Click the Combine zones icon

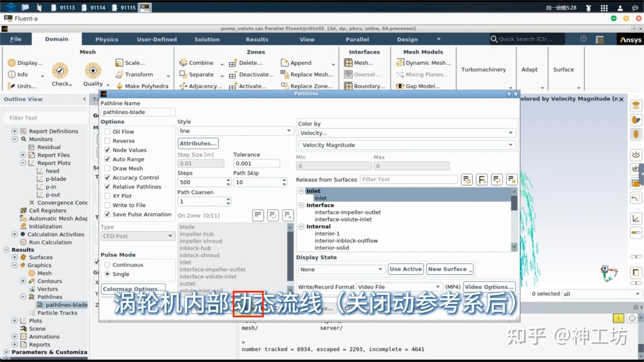pyautogui.click(x=183, y=63)
